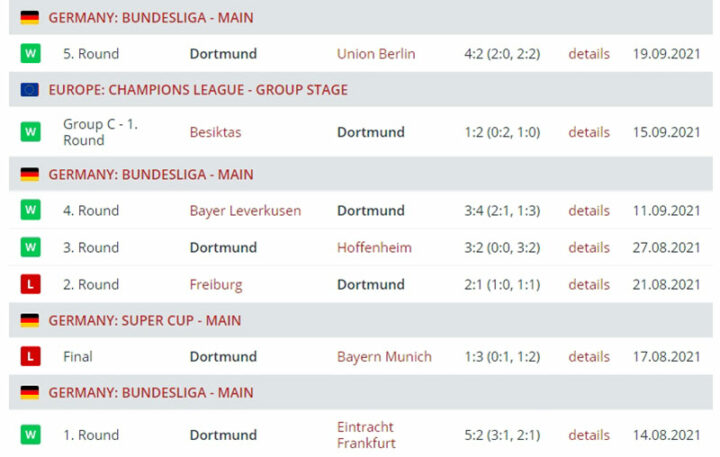Select the Bayer Leverkusen team name
This screenshot has height=457, width=720.
pyautogui.click(x=245, y=211)
